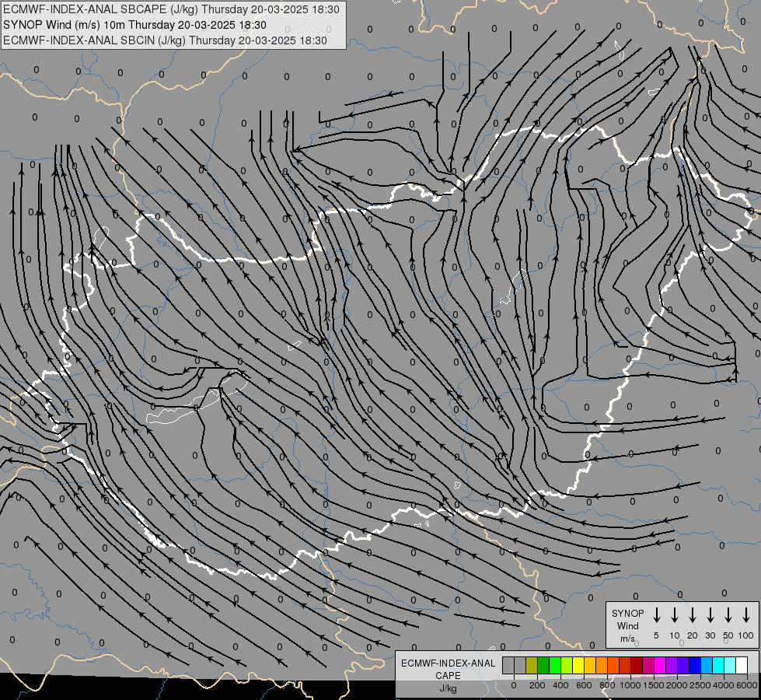
Task: Click the '30' speed label in the wind legend
Action: click(710, 635)
